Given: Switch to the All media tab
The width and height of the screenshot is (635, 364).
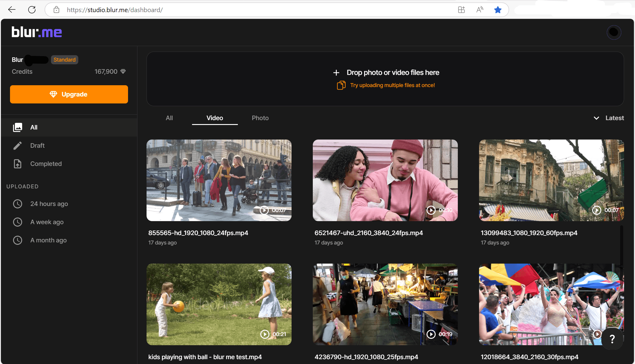Looking at the screenshot, I should pyautogui.click(x=169, y=118).
